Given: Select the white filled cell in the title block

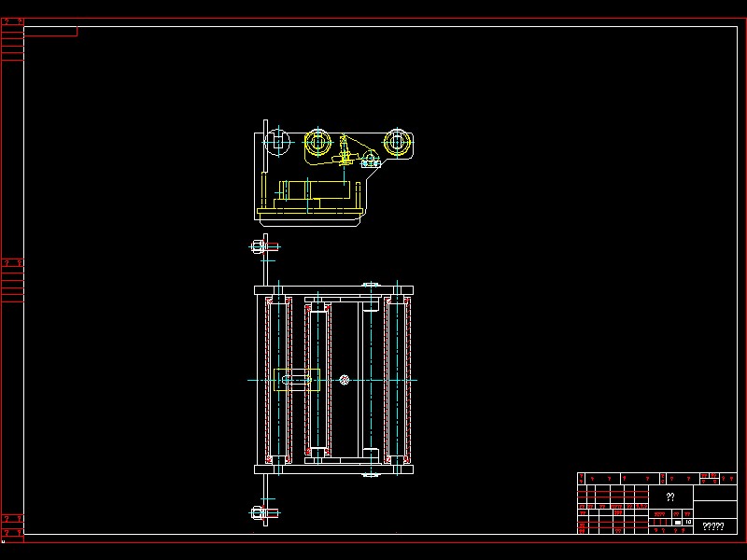Looking at the screenshot, I should pyautogui.click(x=678, y=523).
